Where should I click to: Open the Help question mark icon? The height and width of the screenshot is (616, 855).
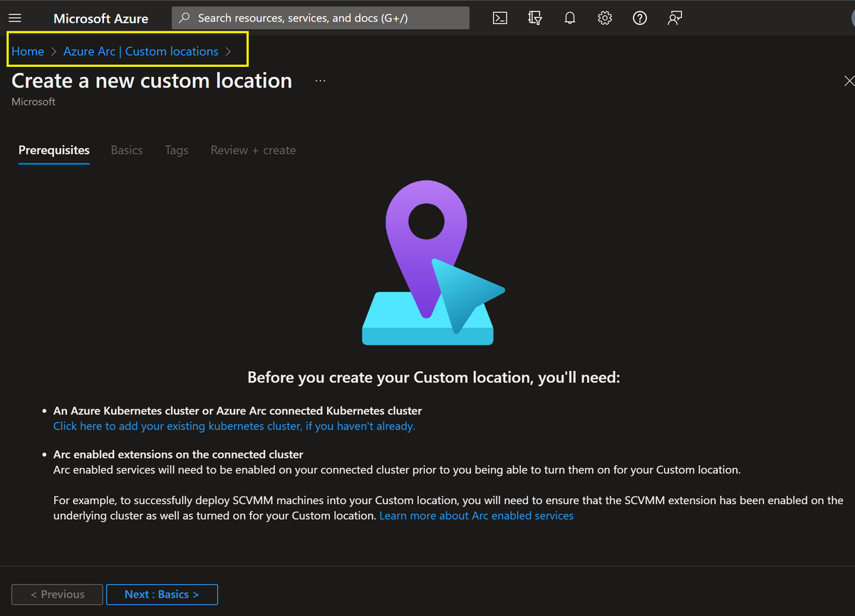pyautogui.click(x=640, y=19)
